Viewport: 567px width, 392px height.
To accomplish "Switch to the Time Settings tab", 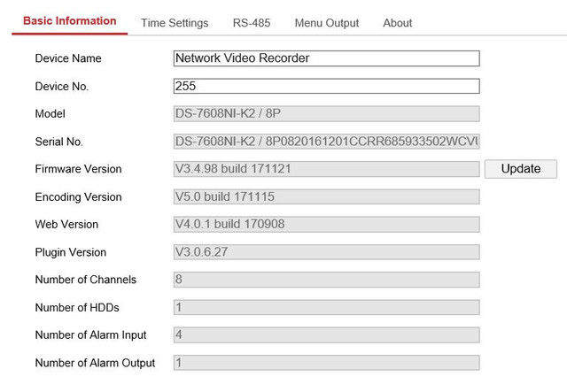I will (x=175, y=23).
